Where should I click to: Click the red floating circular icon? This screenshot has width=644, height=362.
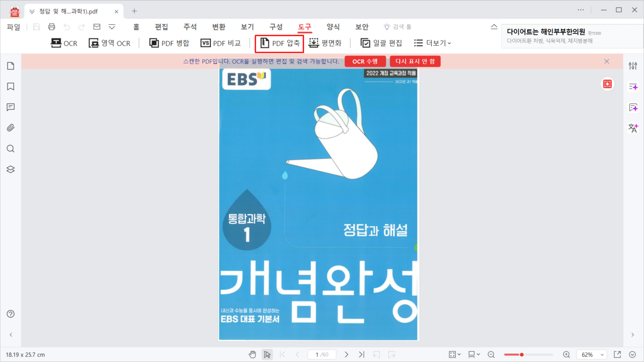click(x=607, y=84)
